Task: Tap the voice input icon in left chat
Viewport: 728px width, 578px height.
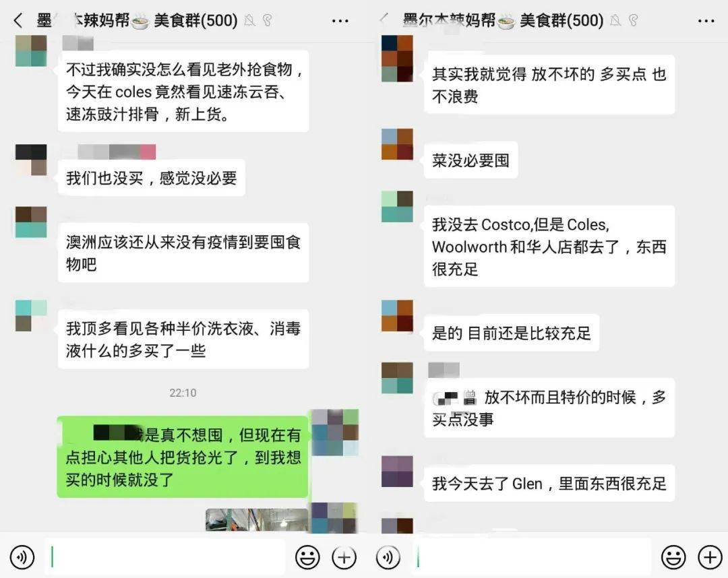Action: coord(22,556)
